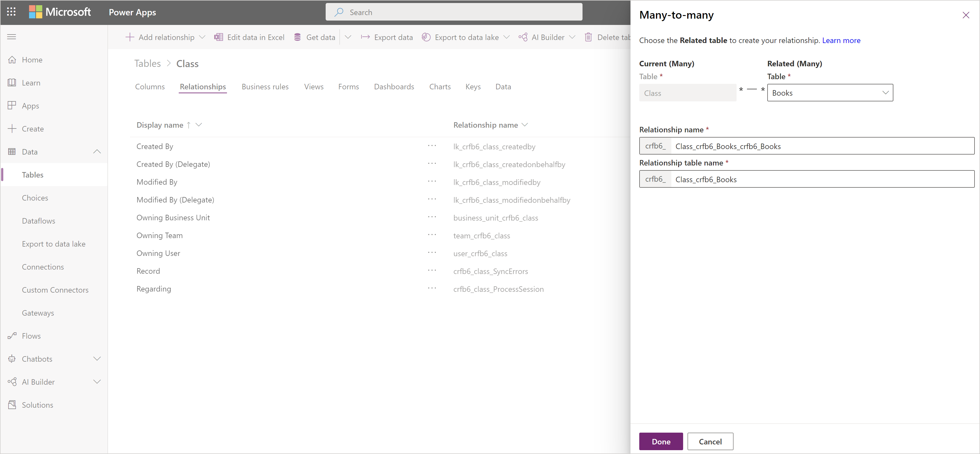Expand the Relationship name sort toggle

pos(527,125)
